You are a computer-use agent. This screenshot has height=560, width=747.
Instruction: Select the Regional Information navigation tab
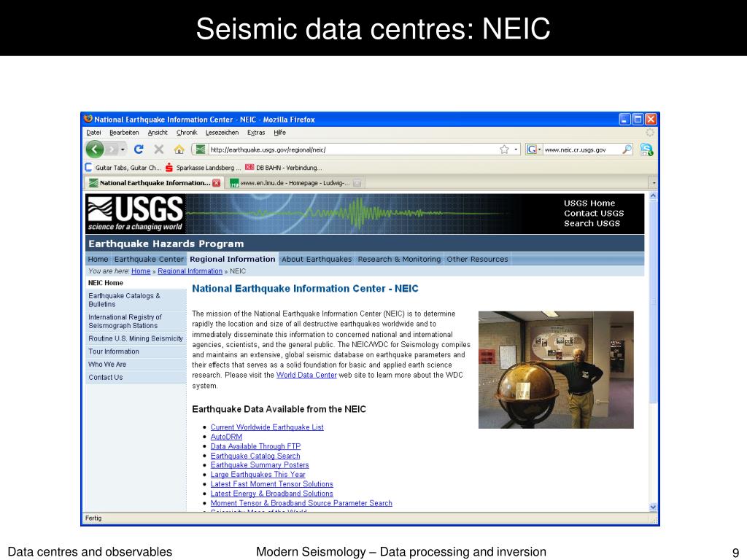233,259
